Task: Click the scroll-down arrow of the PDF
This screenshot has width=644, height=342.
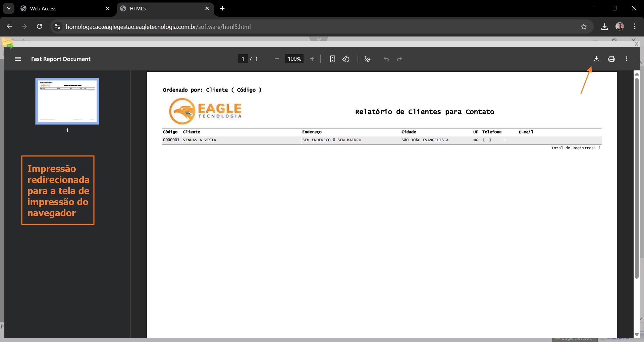Action: click(x=637, y=335)
